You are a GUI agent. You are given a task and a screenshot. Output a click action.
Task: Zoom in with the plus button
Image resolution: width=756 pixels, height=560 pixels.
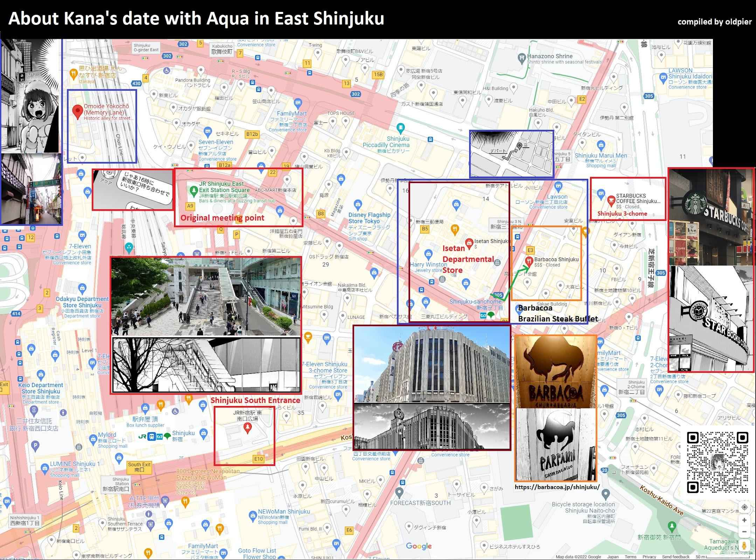744,520
